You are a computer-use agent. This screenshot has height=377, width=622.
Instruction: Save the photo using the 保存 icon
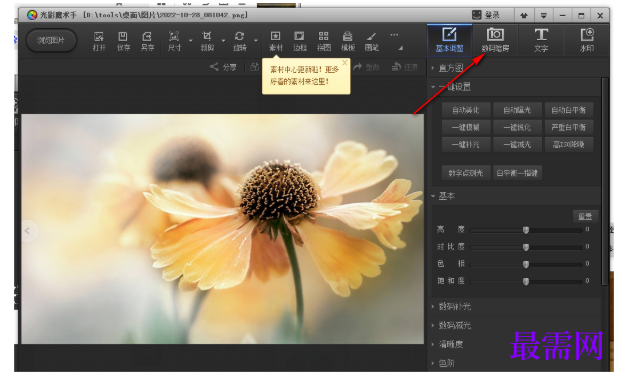point(123,41)
